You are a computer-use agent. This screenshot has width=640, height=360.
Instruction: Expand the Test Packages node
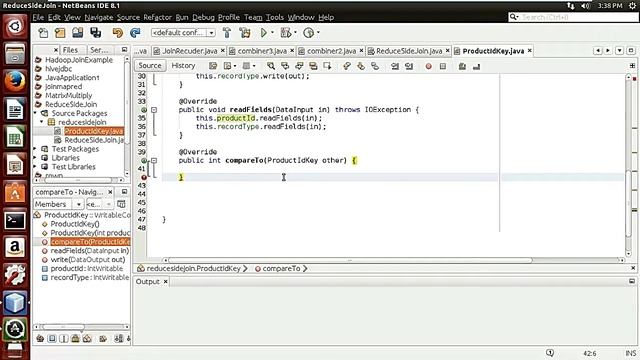36,149
